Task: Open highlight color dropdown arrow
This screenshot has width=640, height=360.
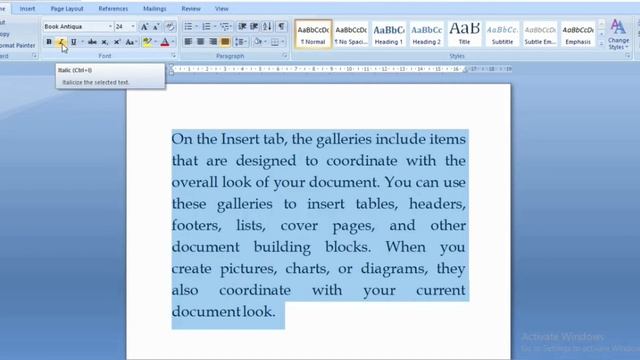Action: pyautogui.click(x=156, y=42)
